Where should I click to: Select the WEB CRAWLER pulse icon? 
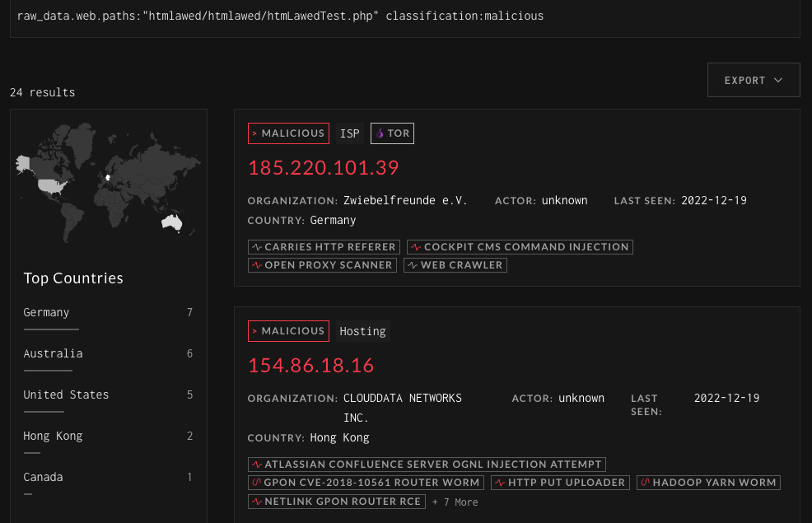pyautogui.click(x=413, y=264)
